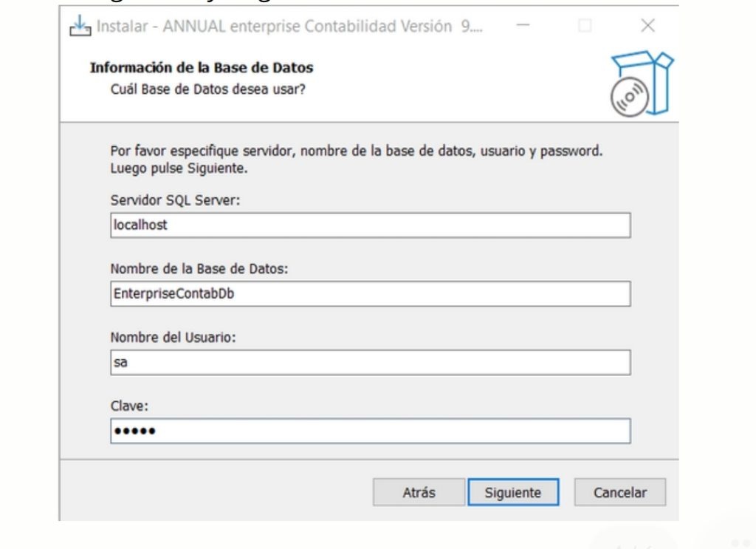Click the installer window title text
756x549 pixels.
click(289, 27)
